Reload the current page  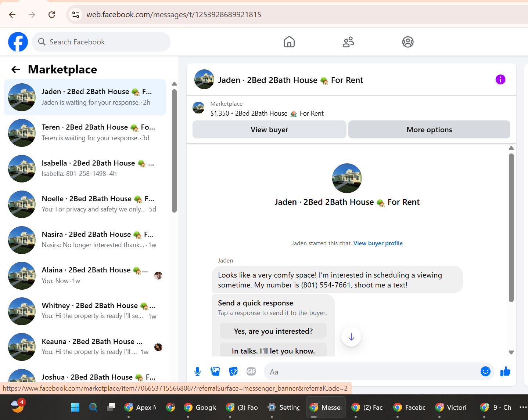click(52, 15)
